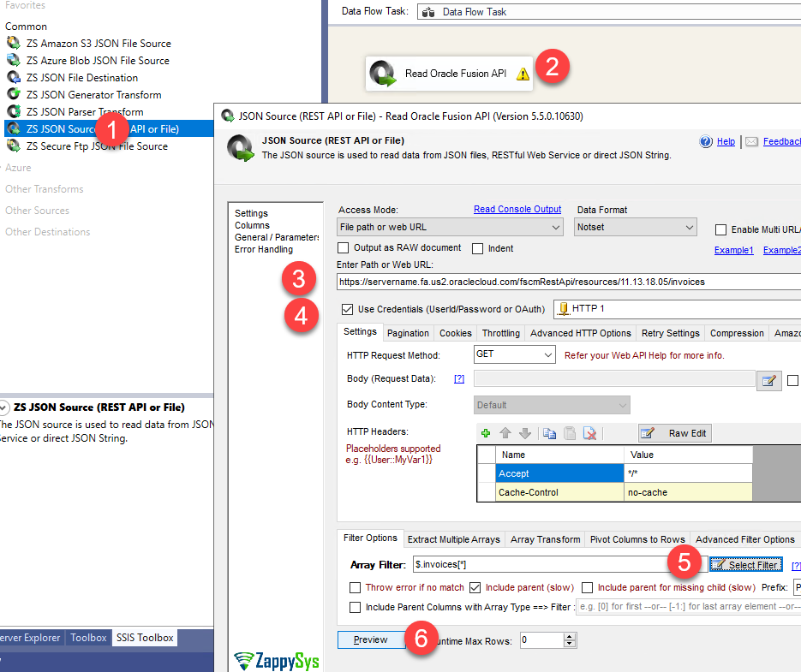
Task: Open the Body Content Type dropdown
Action: (622, 405)
